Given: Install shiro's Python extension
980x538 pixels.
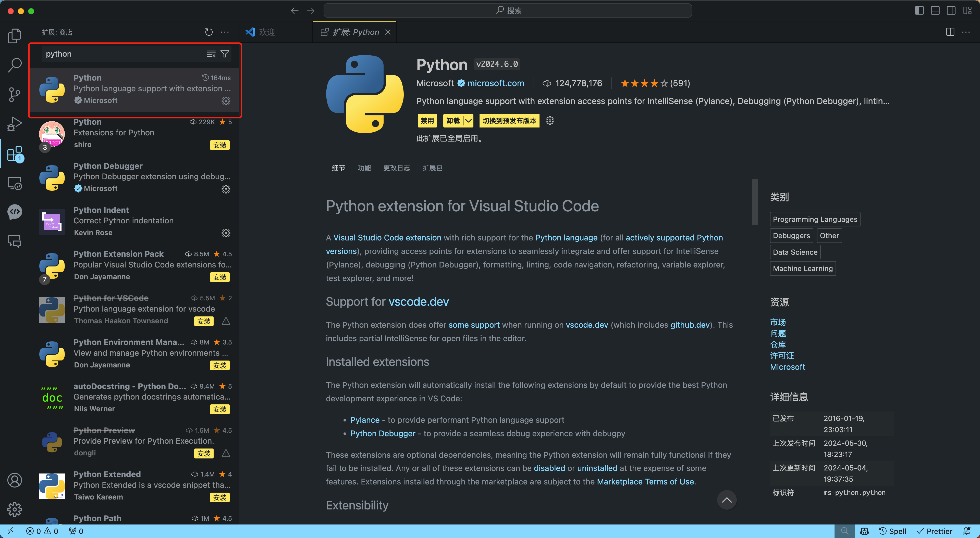Looking at the screenshot, I should point(219,145).
